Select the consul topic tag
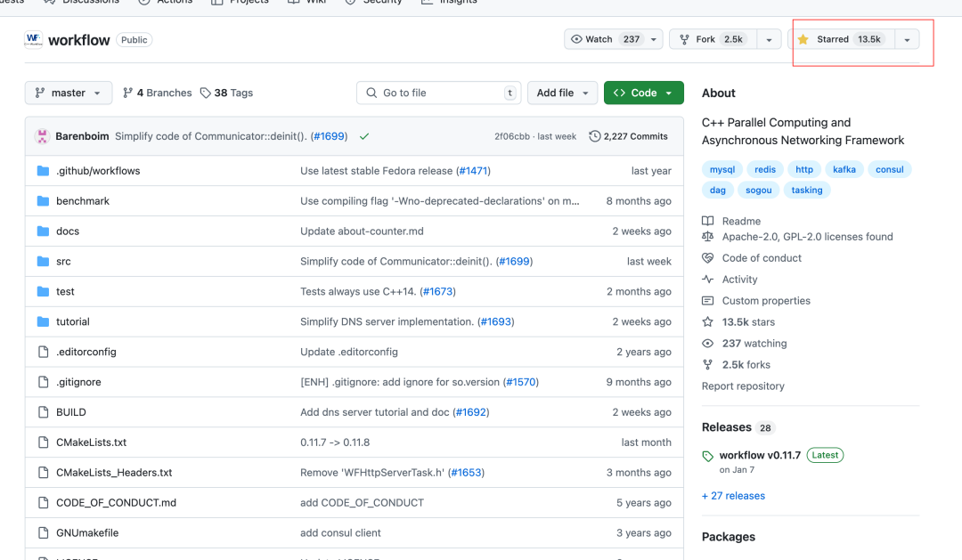Screen dimensions: 962x560 pos(890,169)
